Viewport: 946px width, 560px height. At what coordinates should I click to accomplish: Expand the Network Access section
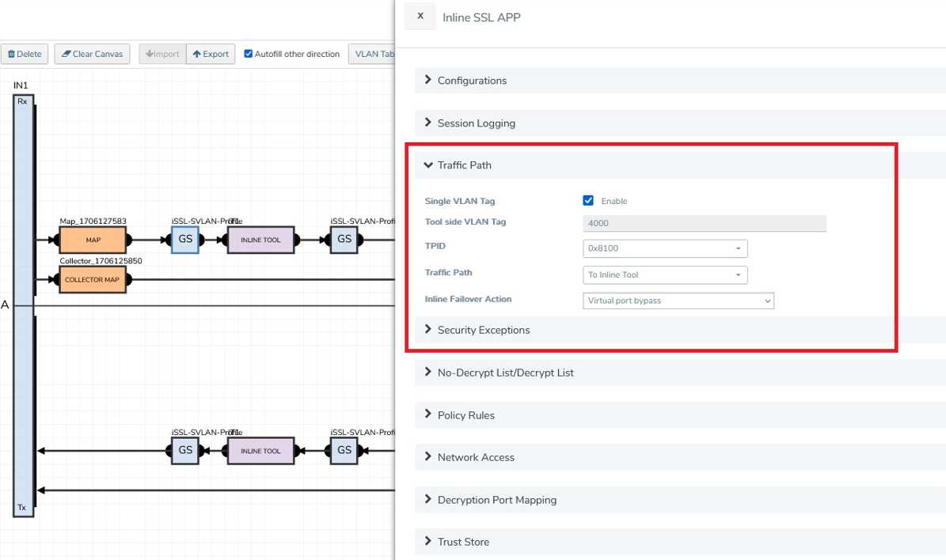(680, 457)
